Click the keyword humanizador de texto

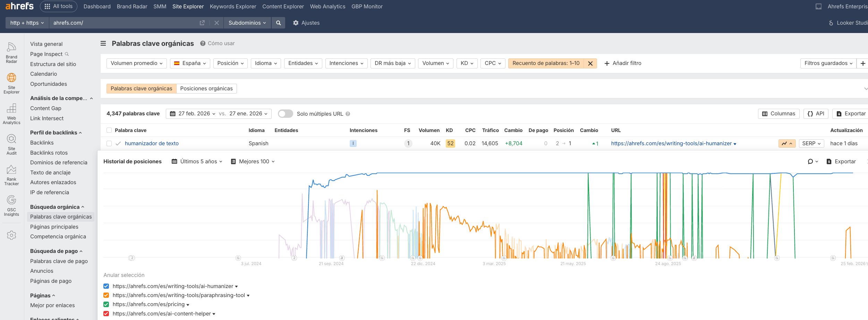(x=152, y=143)
